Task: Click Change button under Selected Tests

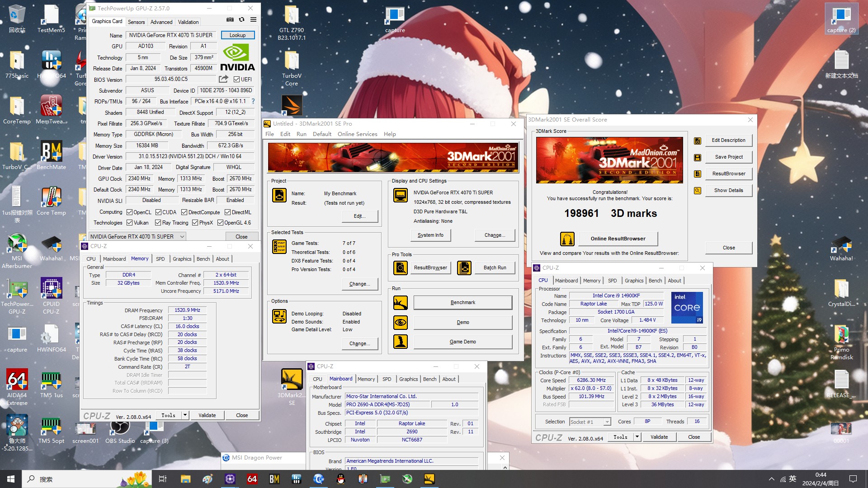Action: tap(359, 284)
